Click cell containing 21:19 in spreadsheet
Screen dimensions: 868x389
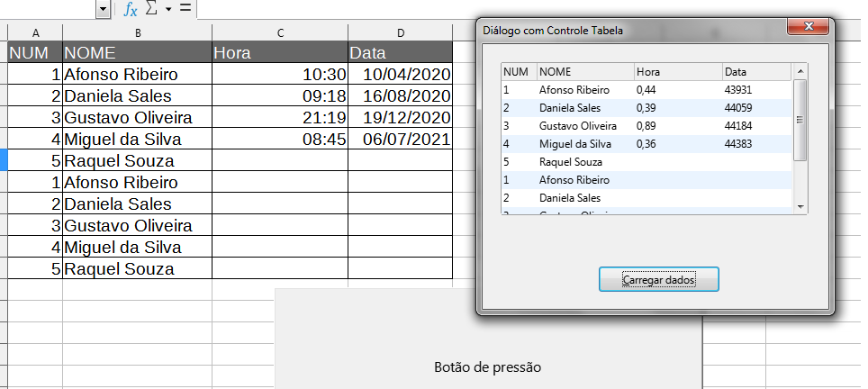click(x=280, y=118)
